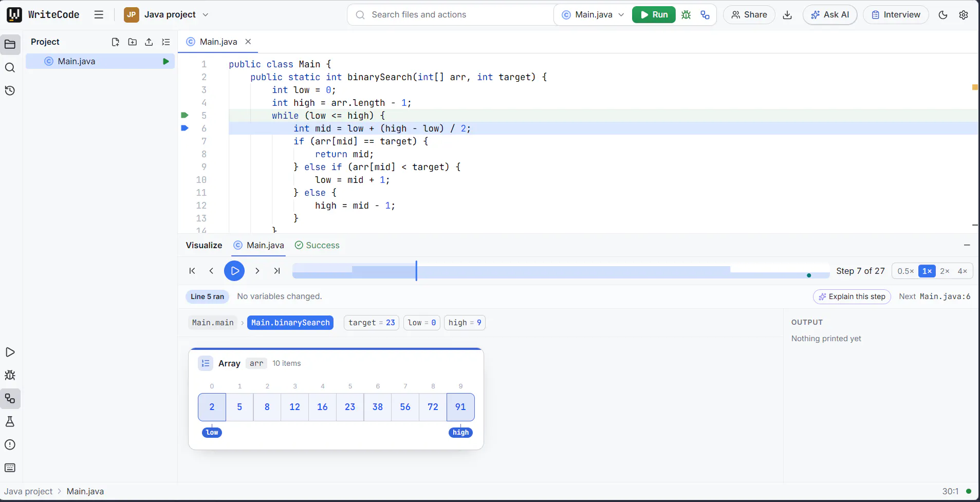Click the debug bug icon next to Run
The height and width of the screenshot is (502, 980).
(x=686, y=15)
